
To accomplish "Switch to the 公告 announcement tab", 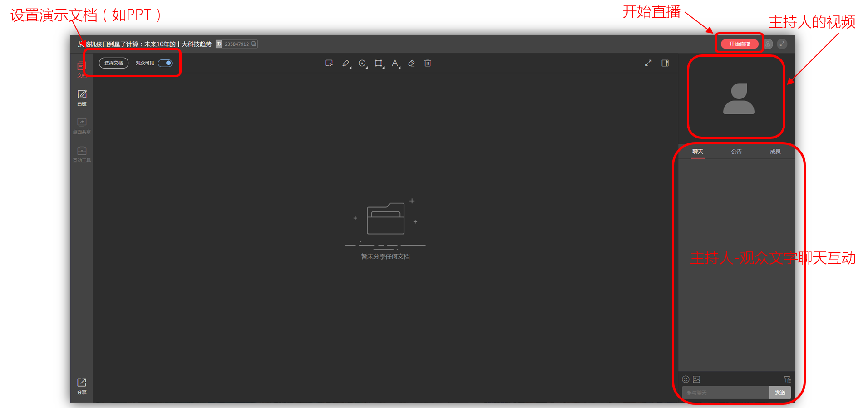I will pyautogui.click(x=736, y=152).
